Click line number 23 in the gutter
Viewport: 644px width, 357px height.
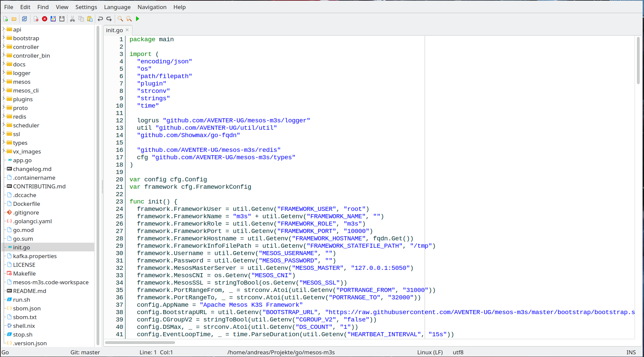pyautogui.click(x=119, y=201)
